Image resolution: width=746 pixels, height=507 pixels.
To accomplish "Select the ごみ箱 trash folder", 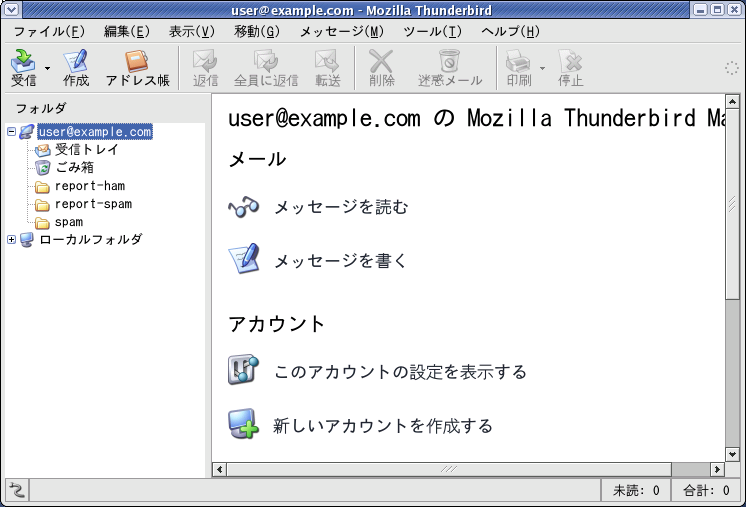I will pos(75,167).
